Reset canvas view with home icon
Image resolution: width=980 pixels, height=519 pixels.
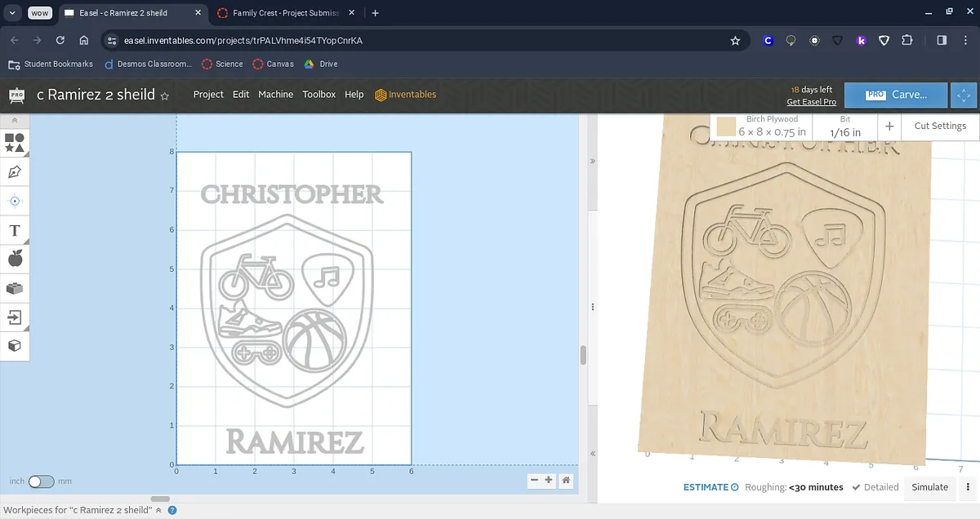(566, 481)
